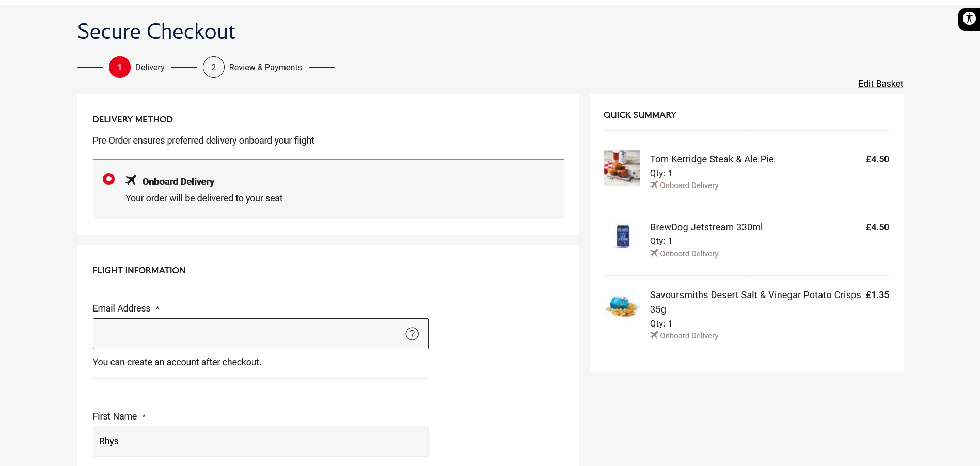
Task: Click the email address help question-mark icon
Action: tap(412, 334)
